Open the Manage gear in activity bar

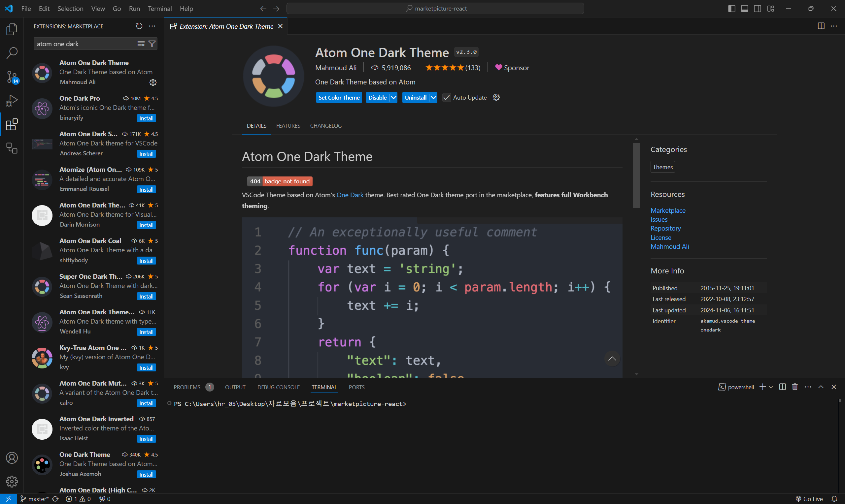[12, 482]
